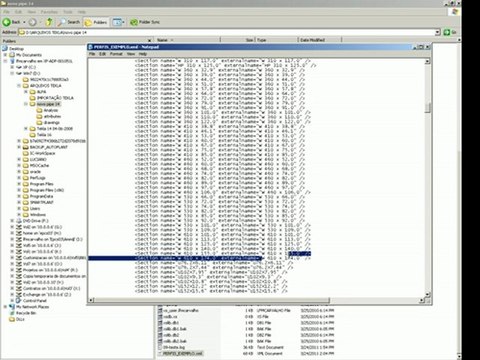Collapse the ARQUIVOS TEKLA folder node
The image size is (480, 360).
19,86
